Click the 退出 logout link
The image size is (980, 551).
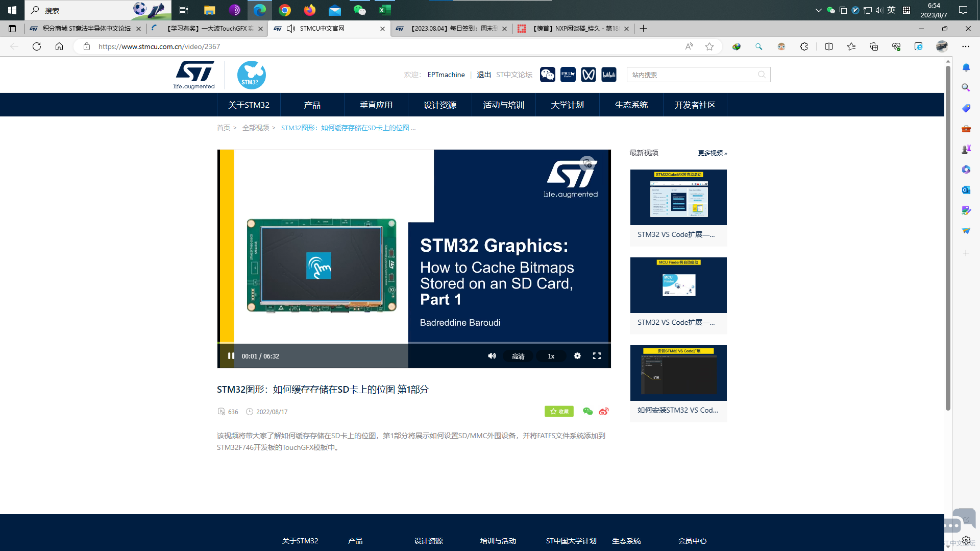click(x=484, y=75)
